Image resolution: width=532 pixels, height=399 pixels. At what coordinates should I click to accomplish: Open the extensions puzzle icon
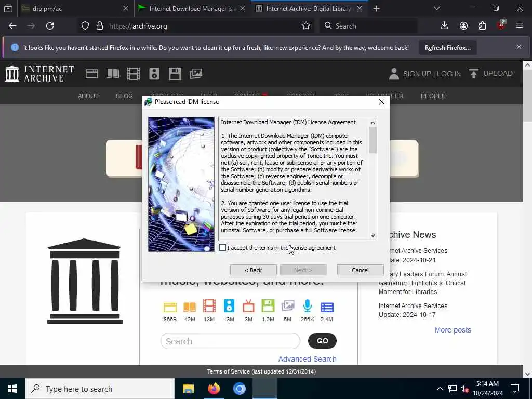point(482,26)
